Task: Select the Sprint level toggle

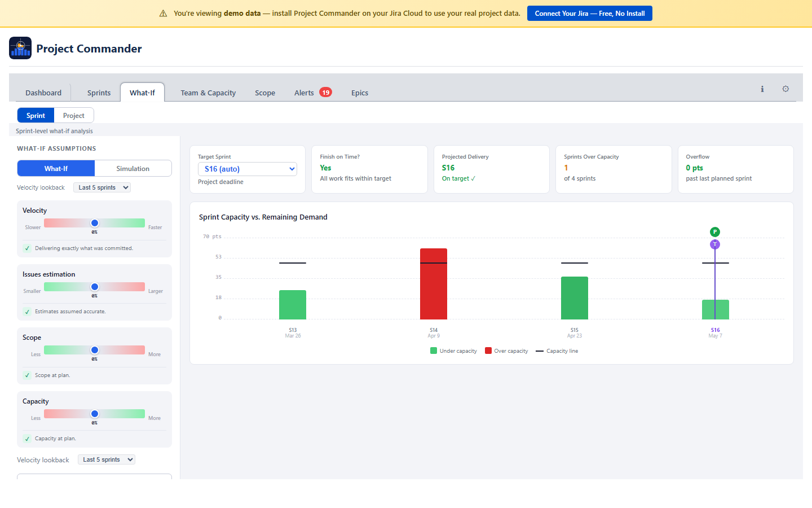Action: [36, 116]
